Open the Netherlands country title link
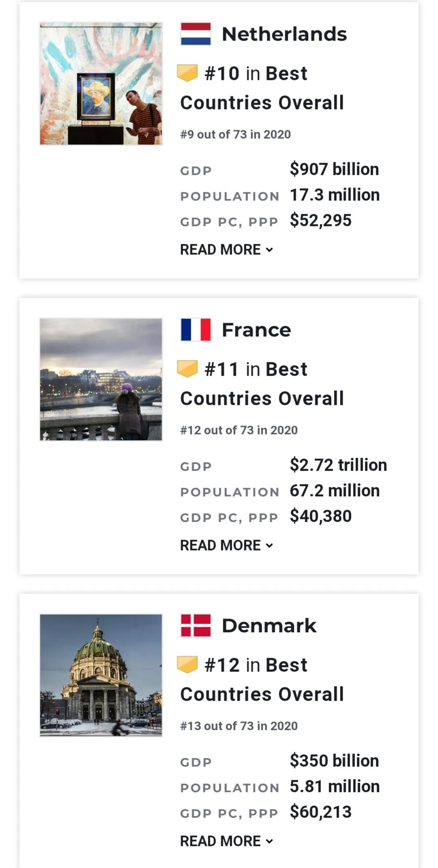The width and height of the screenshot is (438, 868). point(284,34)
